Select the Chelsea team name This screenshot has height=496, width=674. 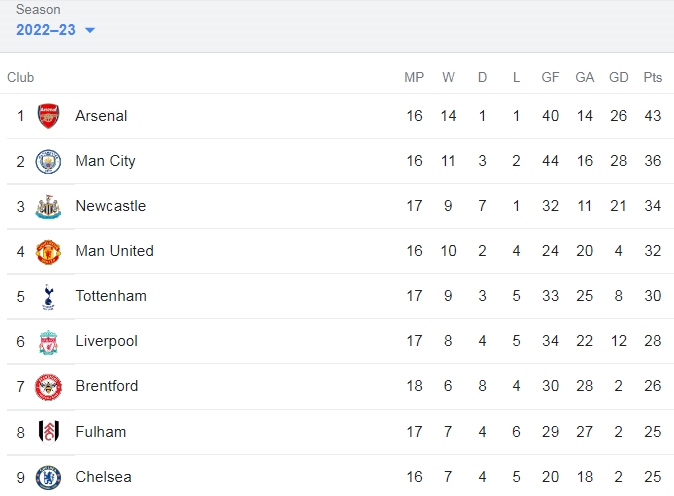[x=103, y=477]
